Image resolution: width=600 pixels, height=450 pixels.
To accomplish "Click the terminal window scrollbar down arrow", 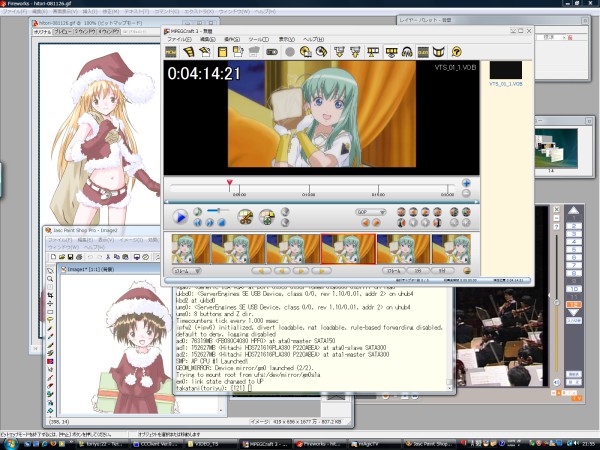I will pos(450,388).
